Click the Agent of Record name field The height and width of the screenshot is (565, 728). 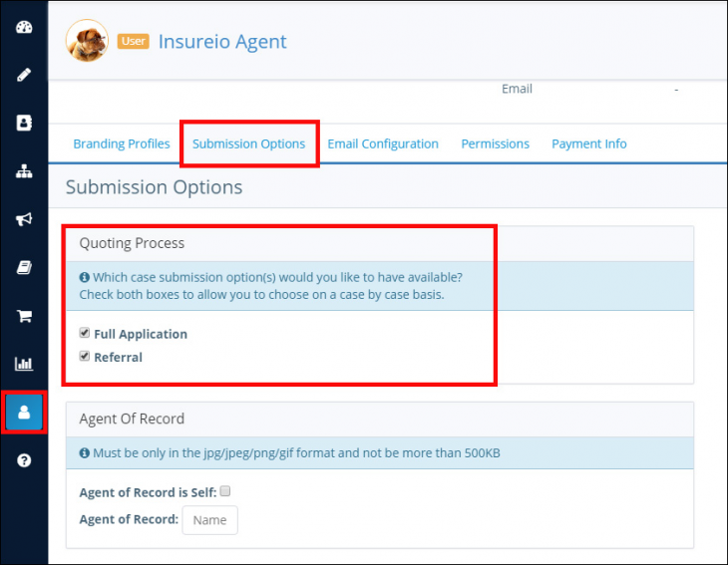pyautogui.click(x=209, y=520)
